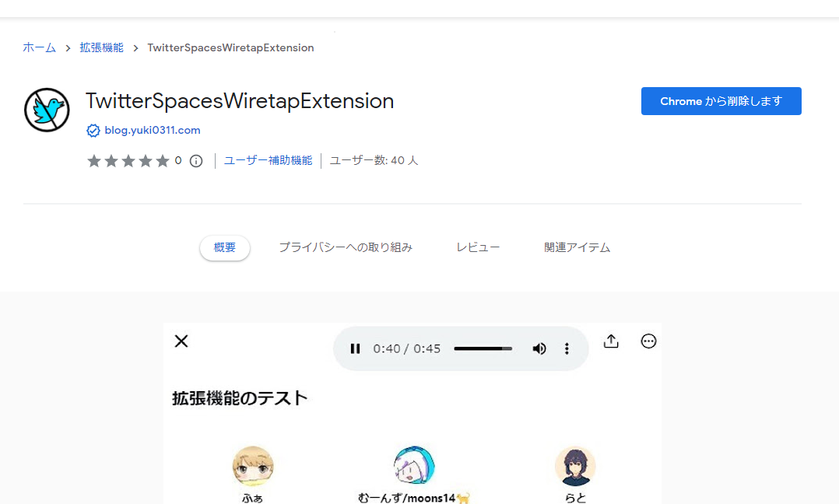Pause the audio playback
This screenshot has height=504, width=839.
355,349
